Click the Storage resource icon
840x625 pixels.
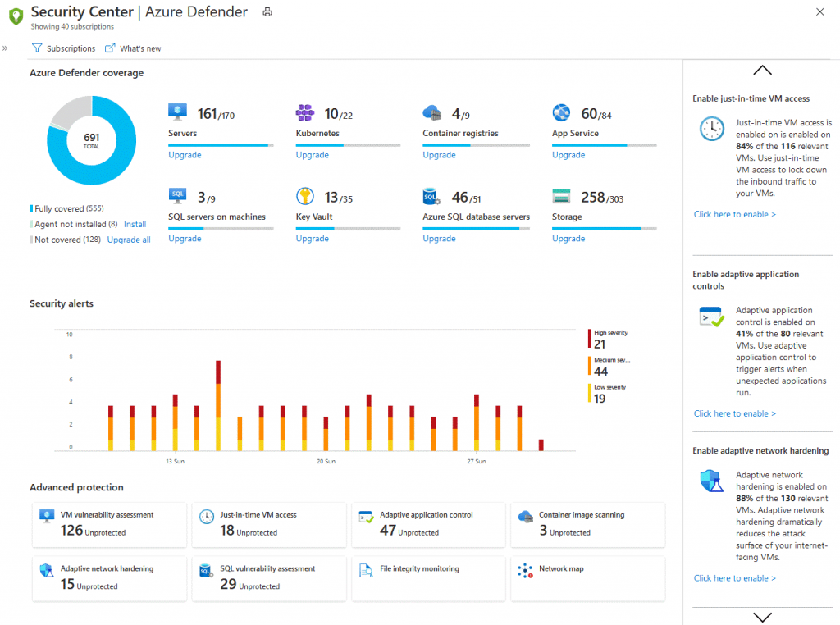[561, 197]
